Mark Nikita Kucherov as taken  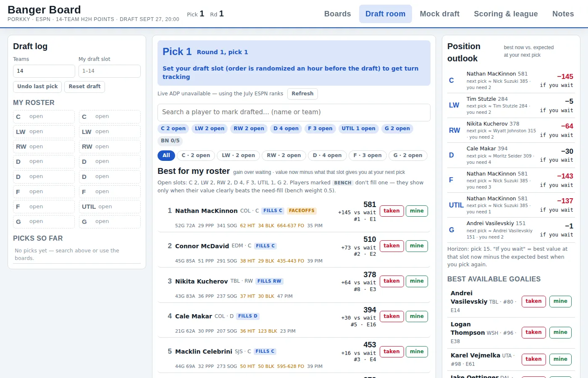391,281
